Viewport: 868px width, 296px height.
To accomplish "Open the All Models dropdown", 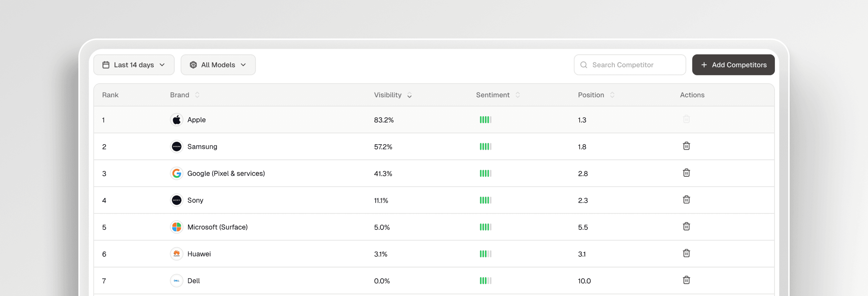I will pos(218,65).
